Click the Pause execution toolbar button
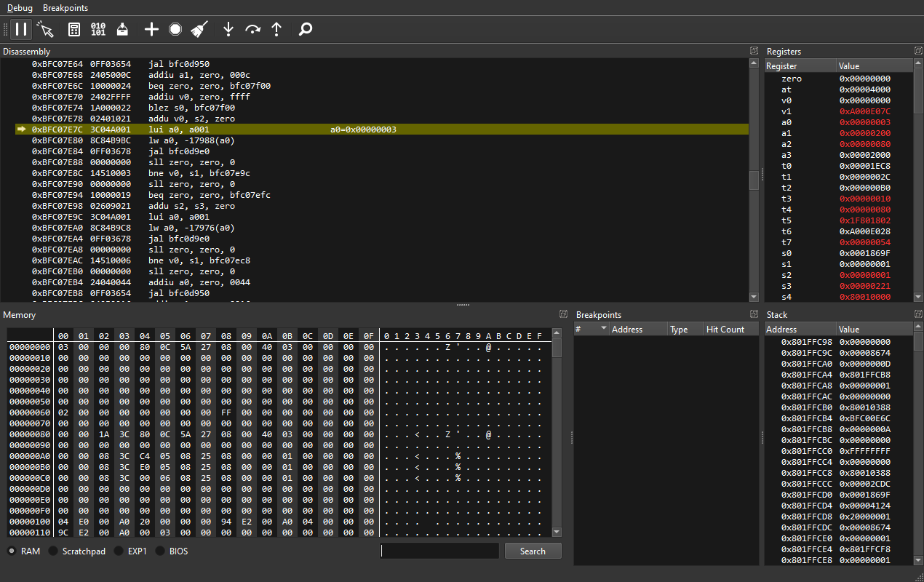The image size is (924, 582). (x=21, y=29)
